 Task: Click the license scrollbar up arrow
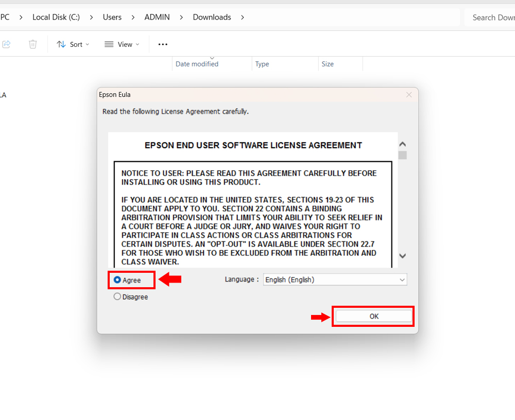[403, 144]
